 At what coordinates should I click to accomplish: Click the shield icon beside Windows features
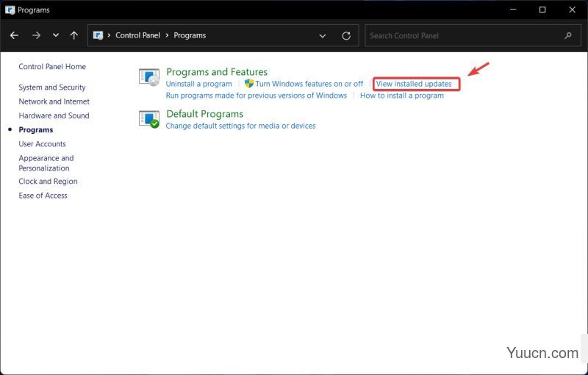249,83
